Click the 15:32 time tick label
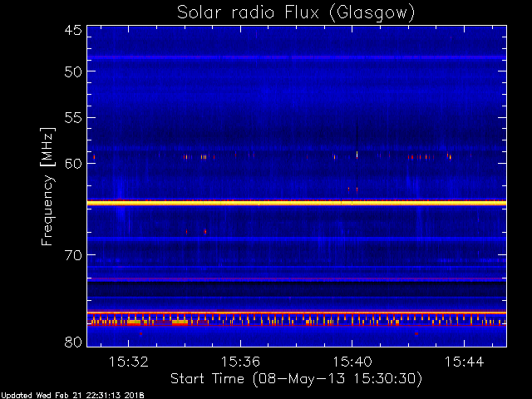 (129, 362)
